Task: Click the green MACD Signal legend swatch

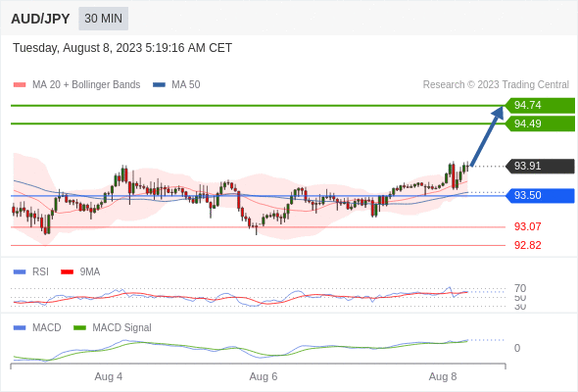Action: 79,328
